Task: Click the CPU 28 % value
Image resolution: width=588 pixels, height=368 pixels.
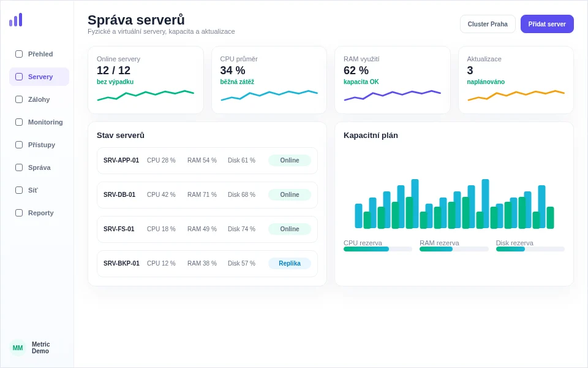Action: pyautogui.click(x=161, y=160)
